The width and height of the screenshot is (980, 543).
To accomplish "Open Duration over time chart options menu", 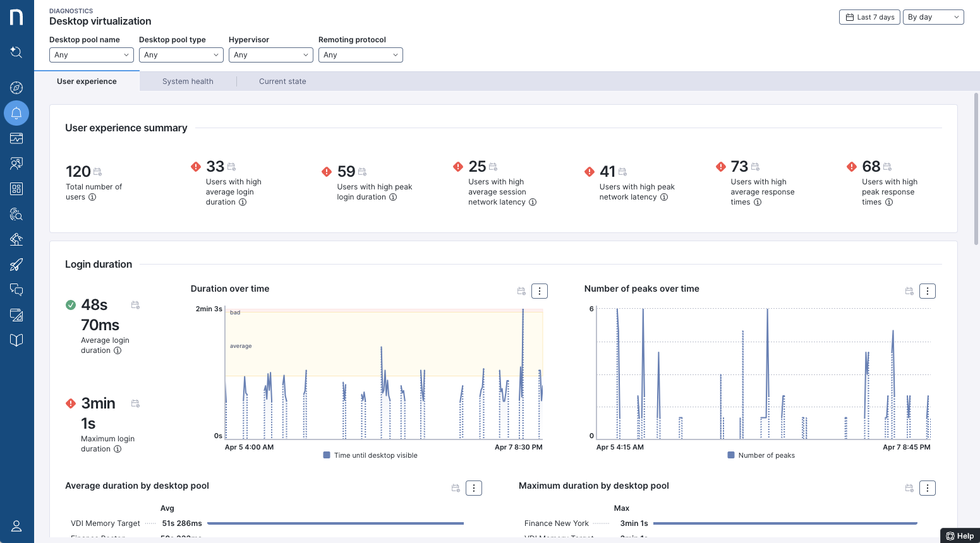I will (540, 291).
